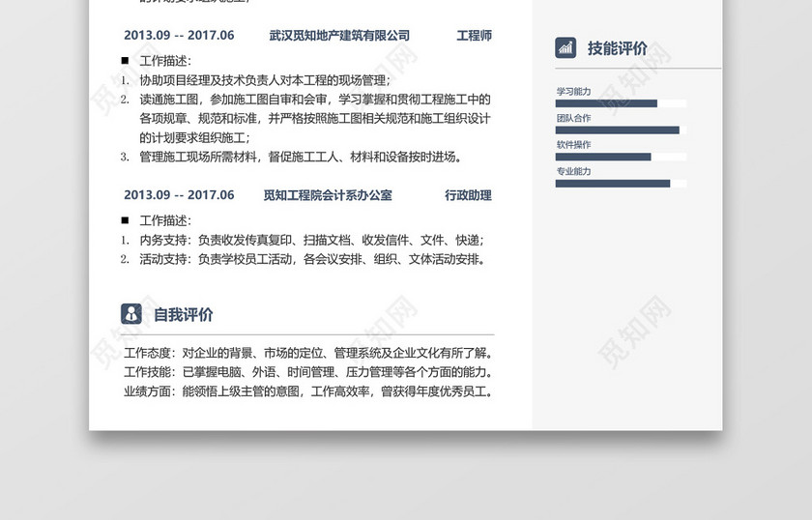The image size is (812, 520).
Task: Click the 团队合作 label
Action: (573, 118)
